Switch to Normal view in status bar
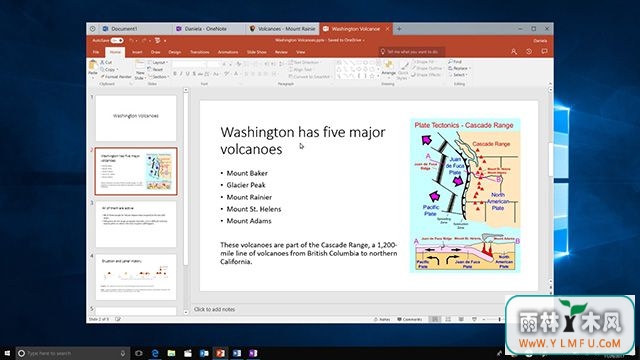This screenshot has height=360, width=640. [x=435, y=319]
